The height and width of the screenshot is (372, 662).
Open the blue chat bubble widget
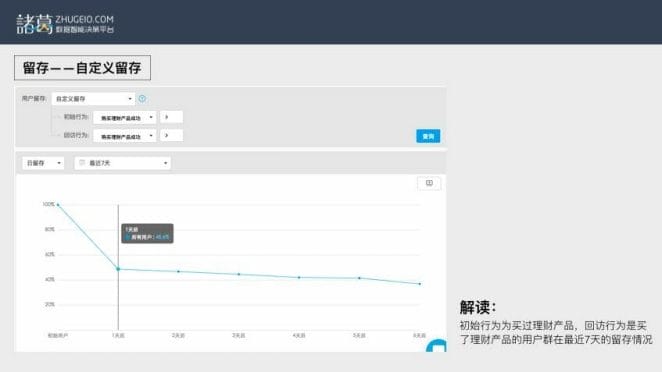pyautogui.click(x=437, y=345)
